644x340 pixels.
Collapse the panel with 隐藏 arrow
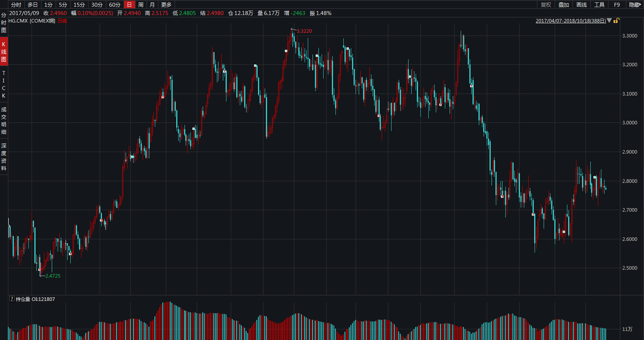(635, 5)
